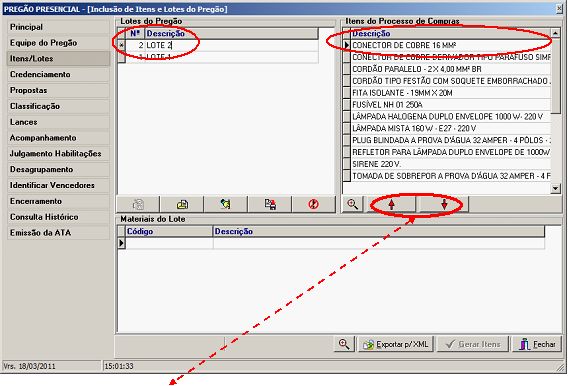Image resolution: width=568 pixels, height=386 pixels.
Task: Select LÂMPADA HALOGENA DUPLO ENVELOPE item
Action: pos(451,117)
